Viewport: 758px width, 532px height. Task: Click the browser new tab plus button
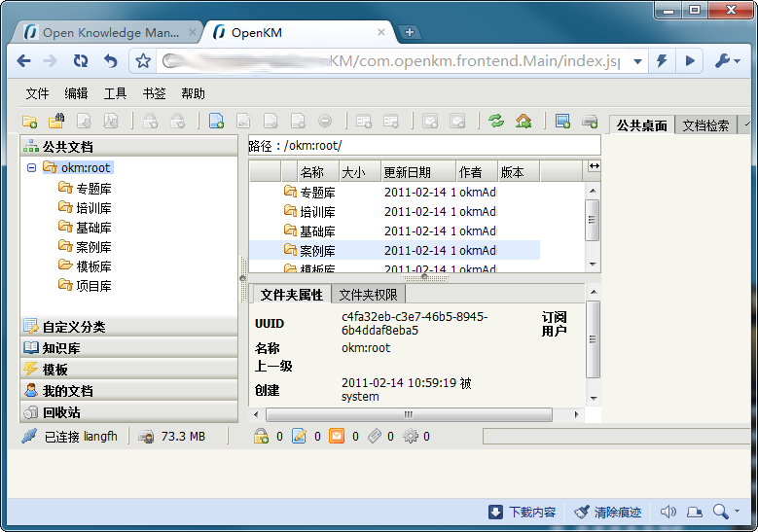point(410,32)
